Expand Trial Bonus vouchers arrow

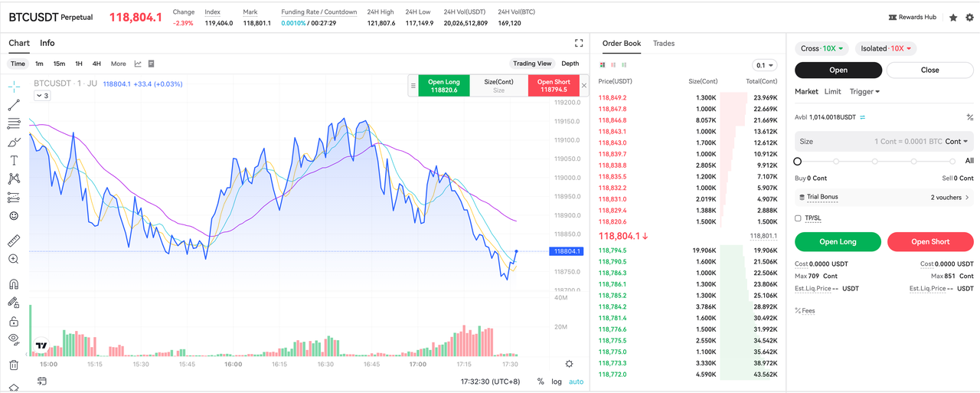(968, 197)
